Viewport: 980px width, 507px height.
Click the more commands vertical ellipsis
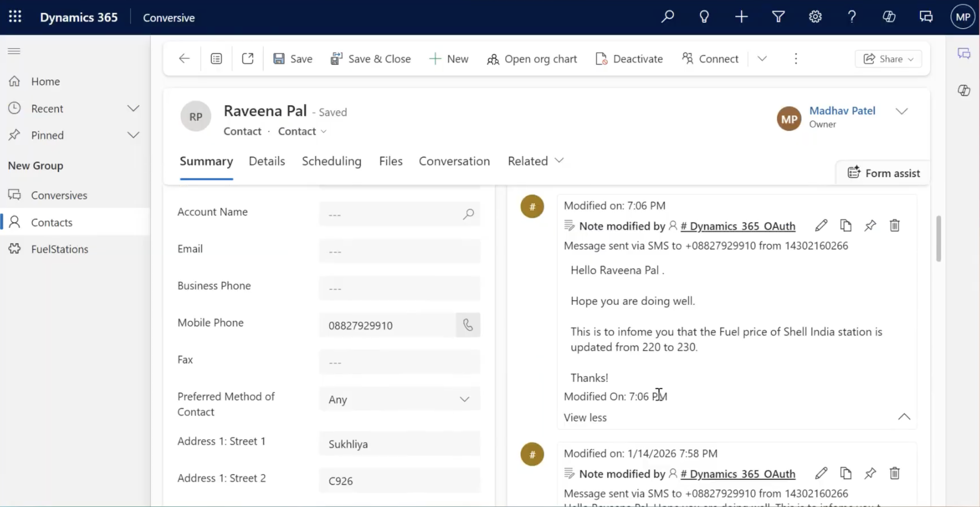[796, 59]
